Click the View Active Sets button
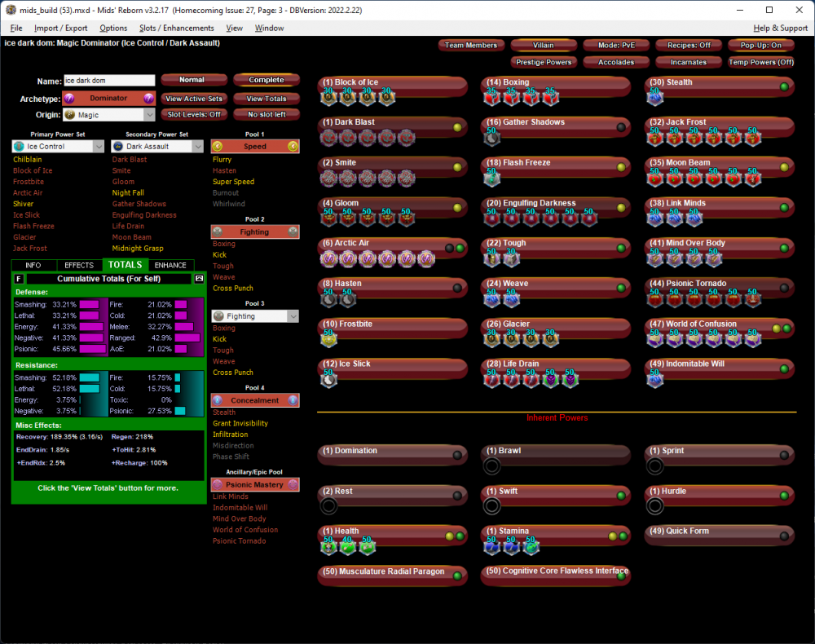Screen dimensions: 815x644 click(x=193, y=99)
